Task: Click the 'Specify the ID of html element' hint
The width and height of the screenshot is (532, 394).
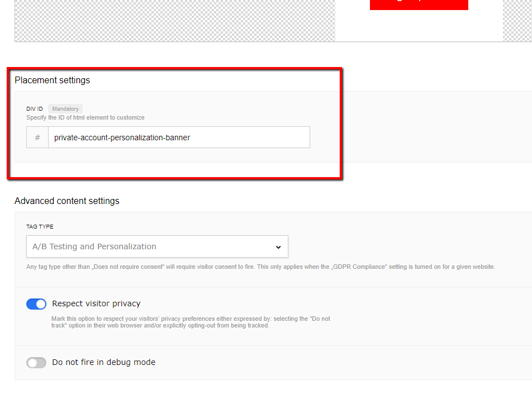Action: [85, 118]
